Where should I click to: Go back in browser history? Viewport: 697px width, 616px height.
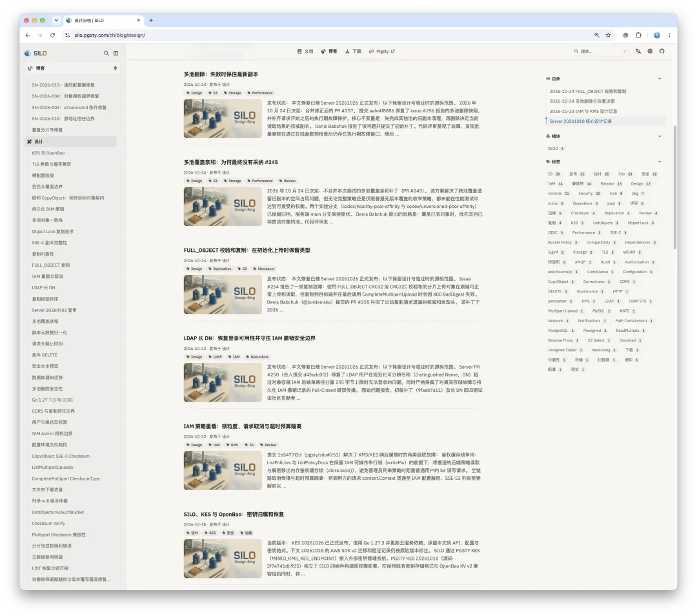pos(28,35)
